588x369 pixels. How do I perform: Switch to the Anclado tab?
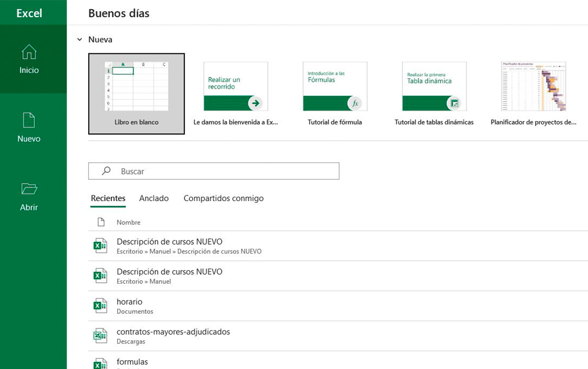pos(154,198)
